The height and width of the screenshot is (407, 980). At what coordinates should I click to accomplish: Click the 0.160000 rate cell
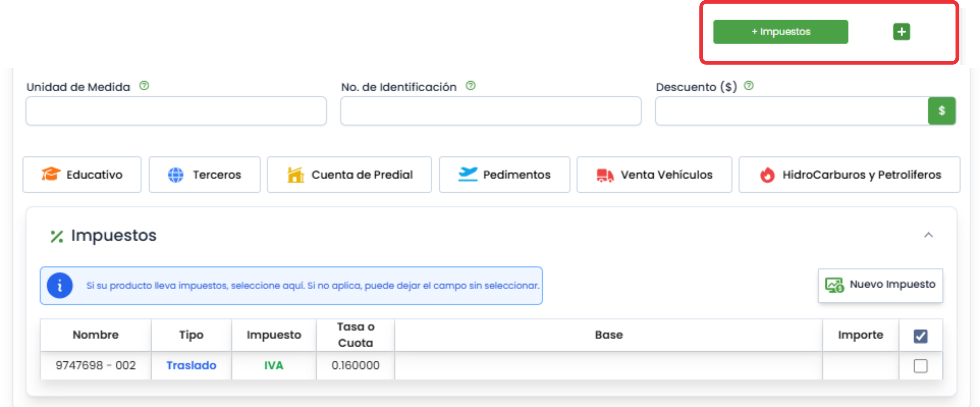click(x=355, y=366)
